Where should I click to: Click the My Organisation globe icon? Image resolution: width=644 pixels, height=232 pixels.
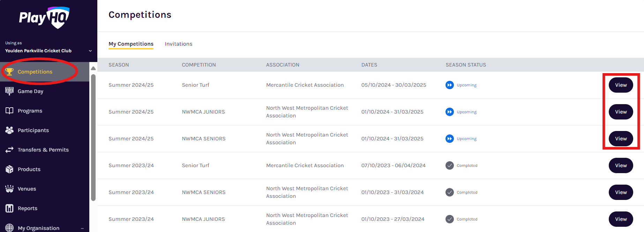click(x=9, y=228)
